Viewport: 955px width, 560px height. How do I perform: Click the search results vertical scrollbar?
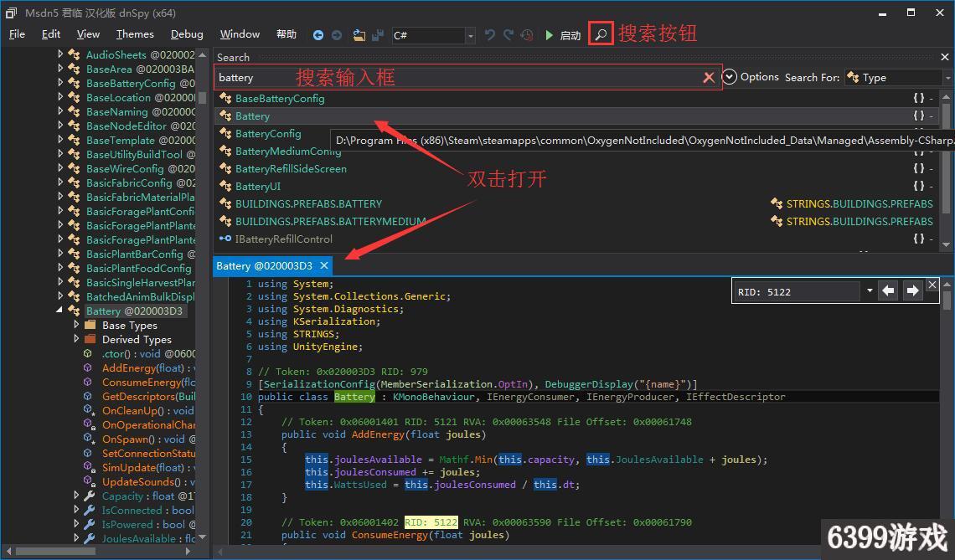[946, 171]
